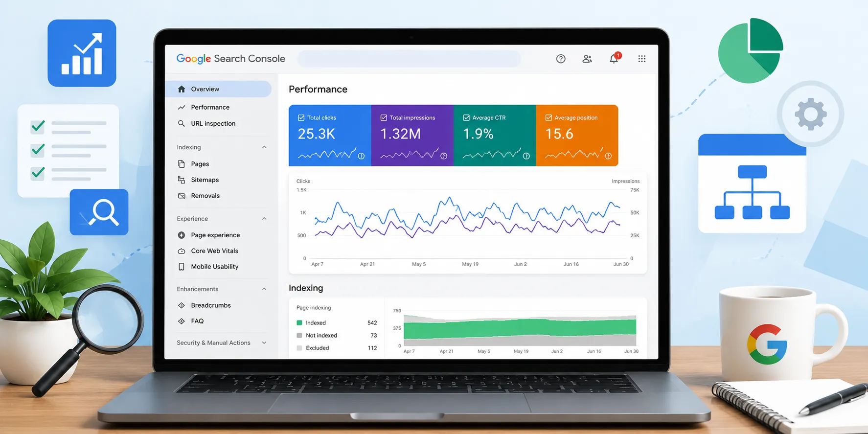The image size is (868, 434).
Task: Click the green Indexed legend swatch
Action: (299, 323)
